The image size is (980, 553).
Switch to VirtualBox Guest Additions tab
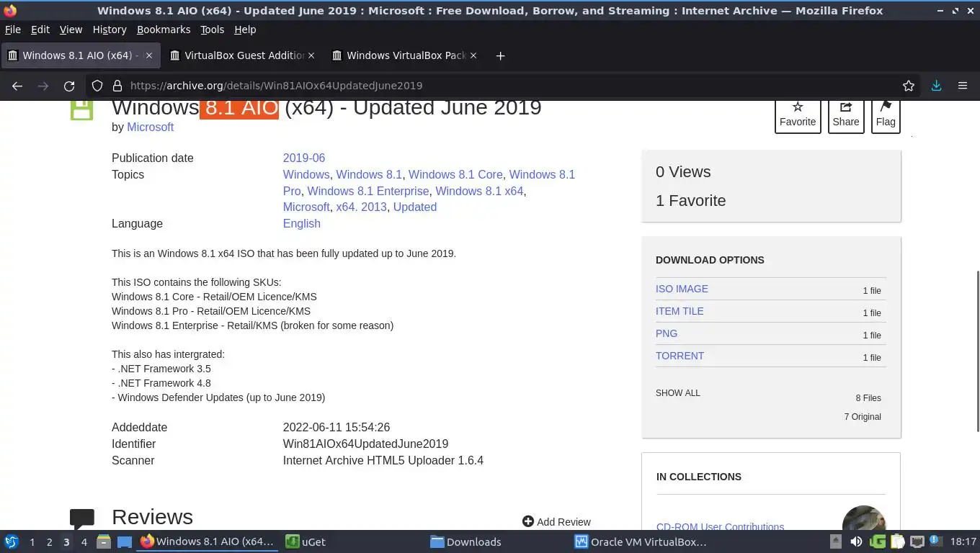tap(243, 55)
